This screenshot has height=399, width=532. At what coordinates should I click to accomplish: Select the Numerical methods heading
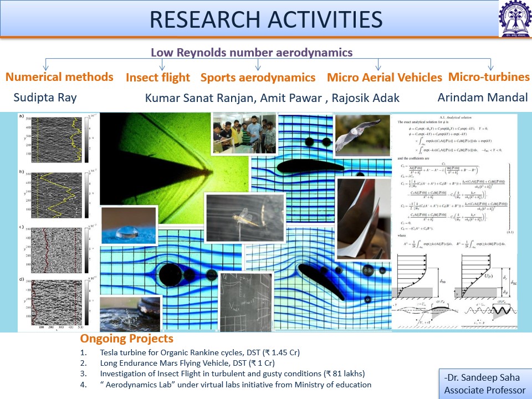click(x=59, y=76)
